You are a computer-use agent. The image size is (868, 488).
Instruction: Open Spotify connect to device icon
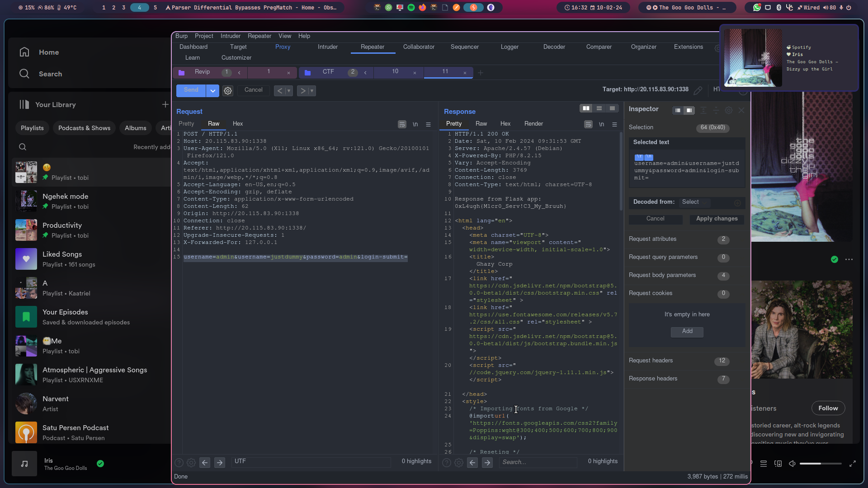pos(778,464)
